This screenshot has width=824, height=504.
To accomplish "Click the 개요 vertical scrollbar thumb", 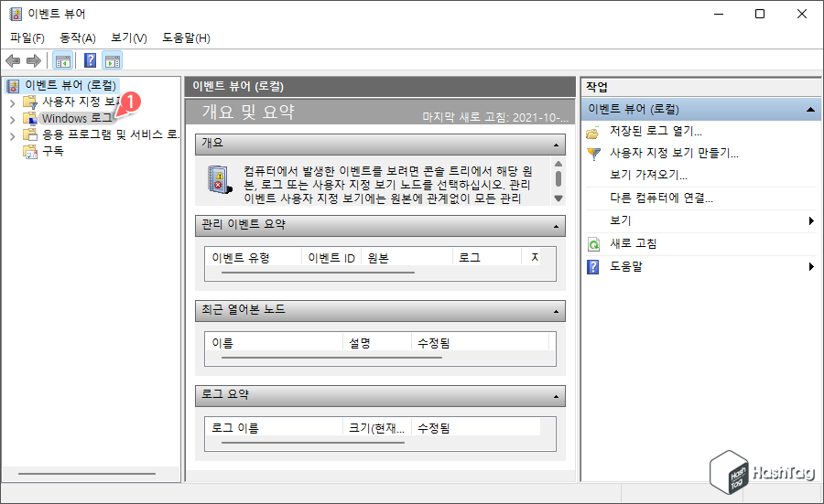I will [x=558, y=179].
